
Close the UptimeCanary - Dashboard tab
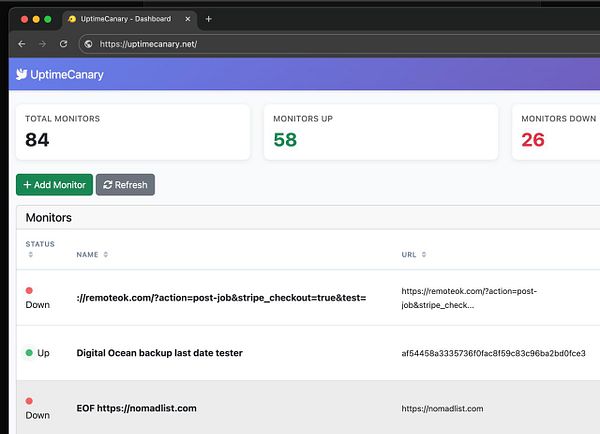(188, 19)
